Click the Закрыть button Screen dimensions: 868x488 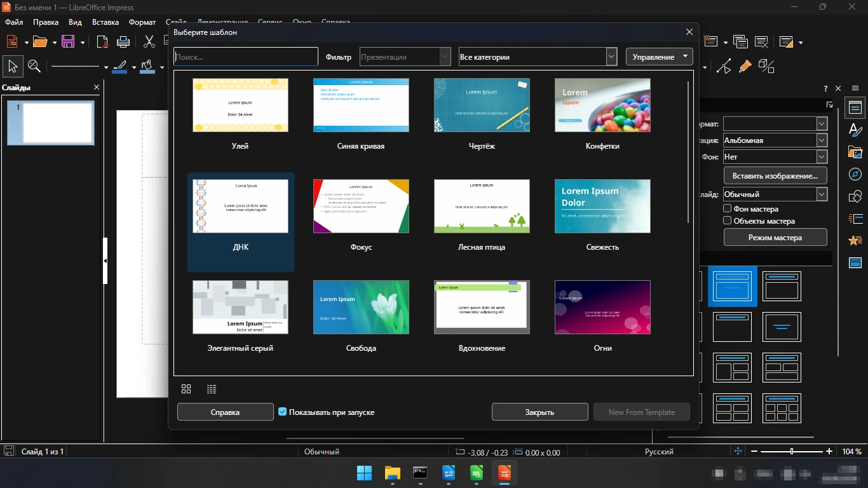(539, 412)
